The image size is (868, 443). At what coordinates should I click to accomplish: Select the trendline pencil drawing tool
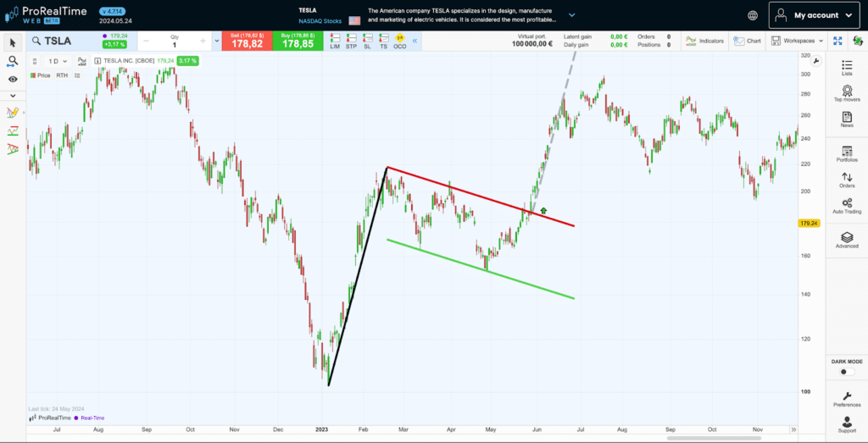(13, 113)
